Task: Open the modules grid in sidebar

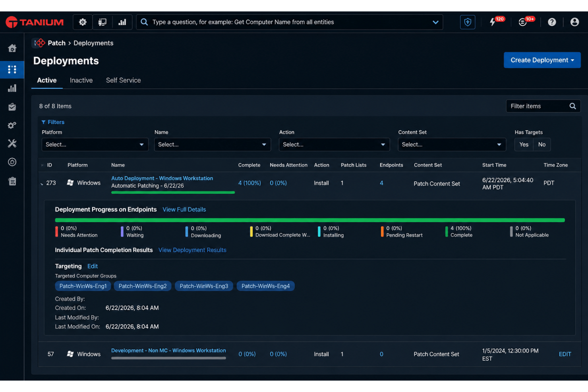Action: (x=12, y=70)
